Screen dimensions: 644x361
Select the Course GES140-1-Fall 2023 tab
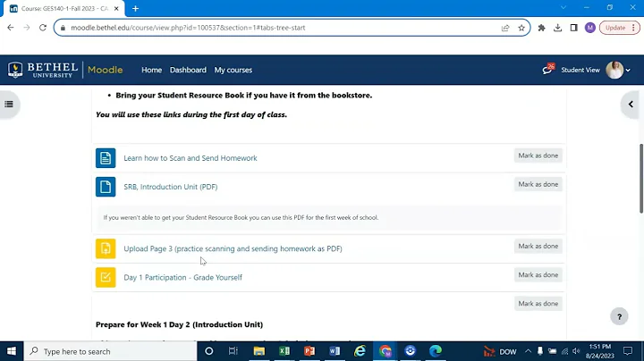pos(64,9)
